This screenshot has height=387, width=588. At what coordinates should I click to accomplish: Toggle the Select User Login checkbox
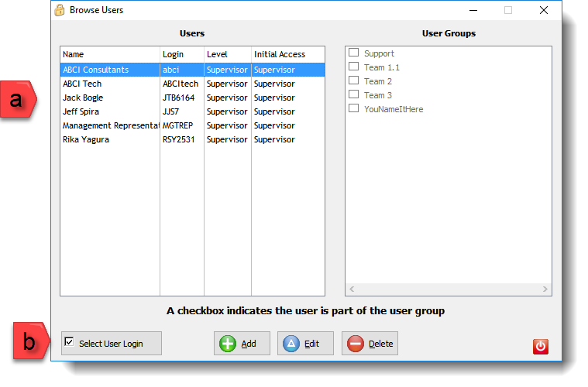tap(69, 342)
